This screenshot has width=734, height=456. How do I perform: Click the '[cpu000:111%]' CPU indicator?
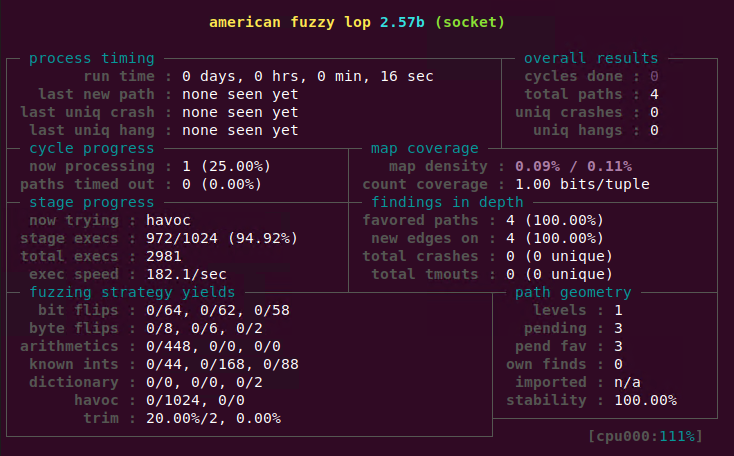[x=646, y=437]
